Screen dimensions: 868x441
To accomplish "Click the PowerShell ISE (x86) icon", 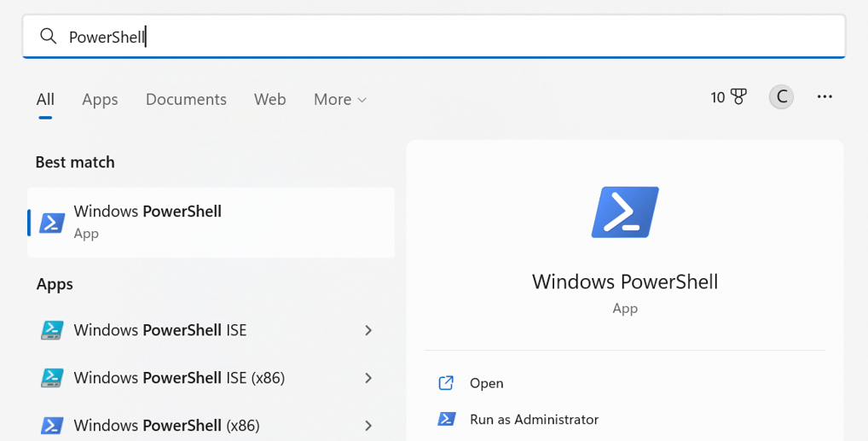I will [x=52, y=377].
